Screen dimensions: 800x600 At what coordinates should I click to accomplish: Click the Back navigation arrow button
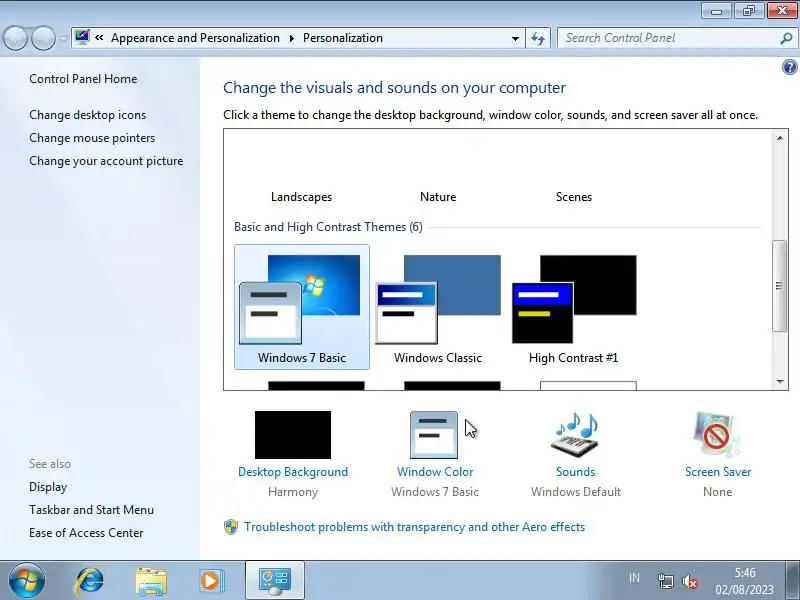(x=15, y=38)
